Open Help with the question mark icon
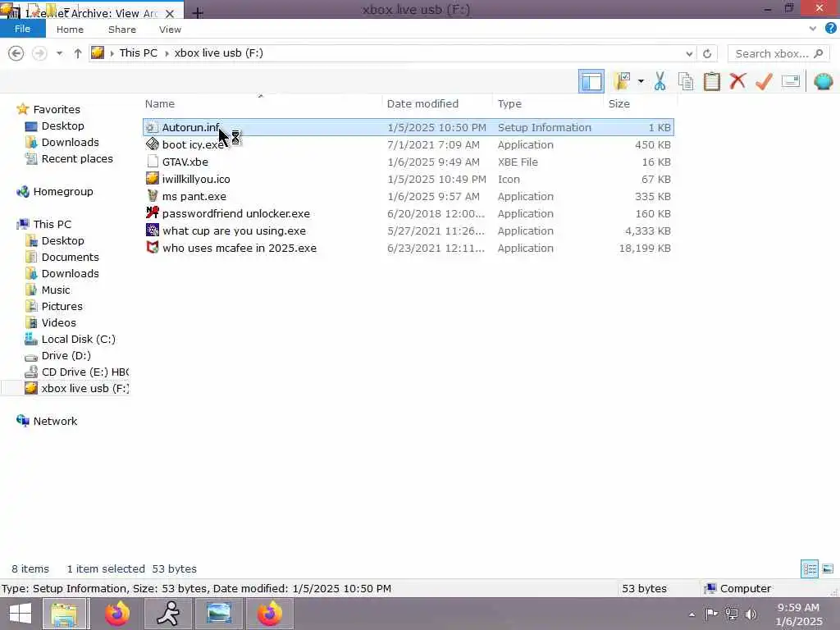This screenshot has width=840, height=630. click(x=830, y=29)
